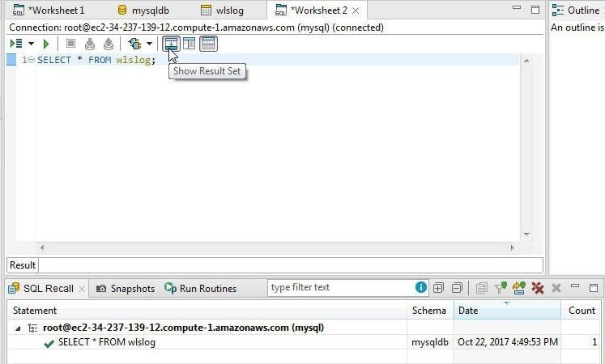The height and width of the screenshot is (364, 605).
Task: Sort by the Statement column header
Action: pyautogui.click(x=207, y=311)
